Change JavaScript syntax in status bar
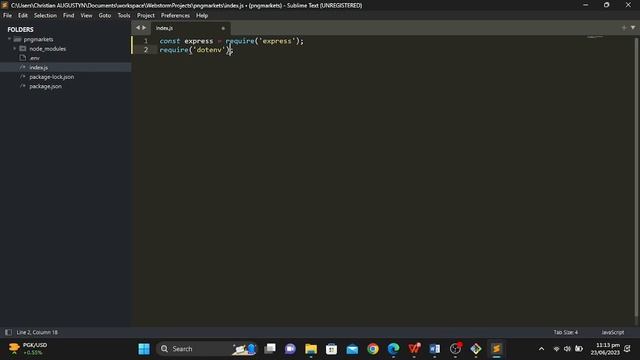Image resolution: width=640 pixels, height=360 pixels. point(612,332)
